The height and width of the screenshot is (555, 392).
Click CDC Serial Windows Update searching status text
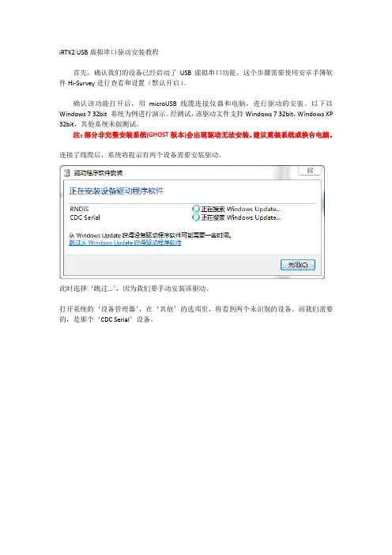coord(241,217)
